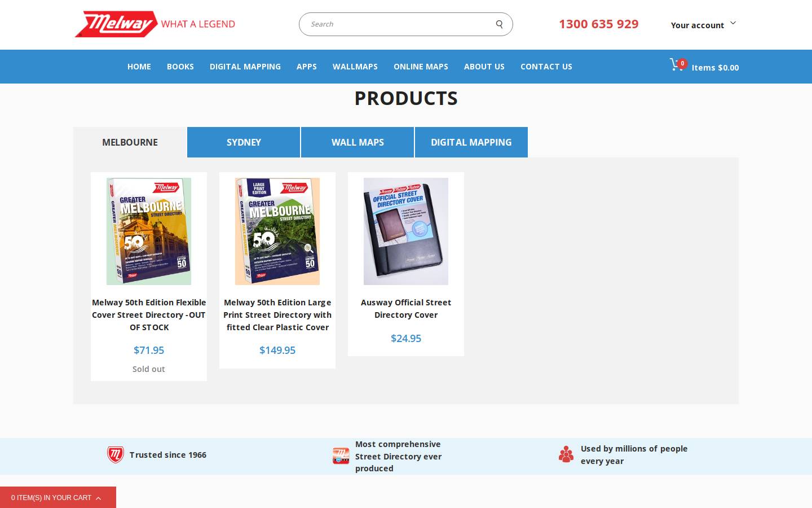This screenshot has height=508, width=812.
Task: Click the Melway shield icon beside Trusted since 1966
Action: (x=116, y=455)
